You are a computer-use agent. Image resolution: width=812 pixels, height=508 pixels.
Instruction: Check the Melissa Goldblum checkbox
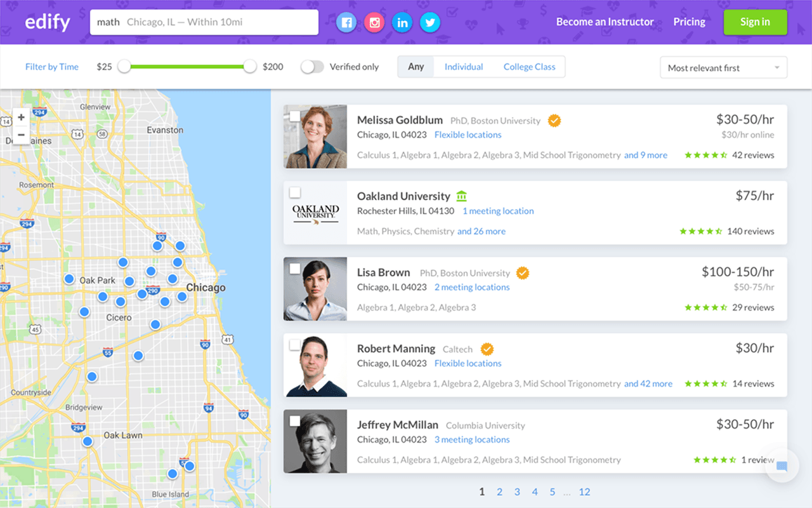tap(295, 116)
